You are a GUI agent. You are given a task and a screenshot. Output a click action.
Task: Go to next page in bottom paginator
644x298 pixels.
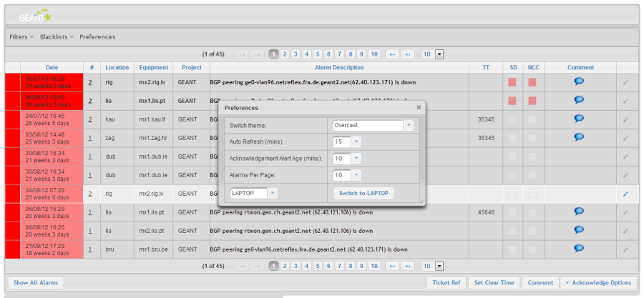(392, 266)
